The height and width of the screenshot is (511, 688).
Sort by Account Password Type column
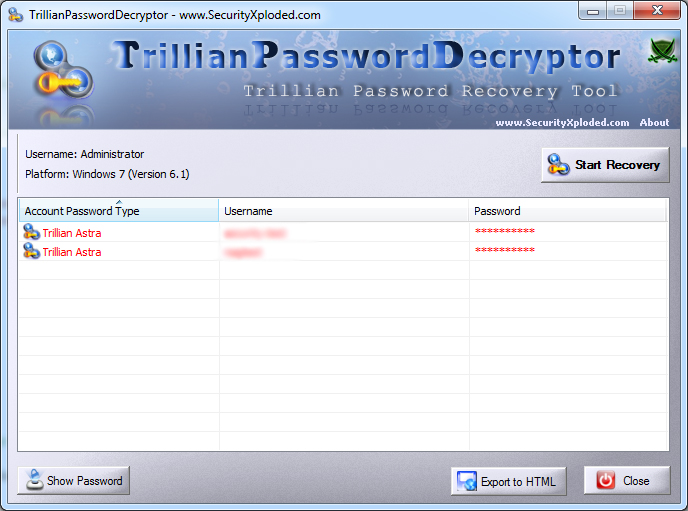119,211
